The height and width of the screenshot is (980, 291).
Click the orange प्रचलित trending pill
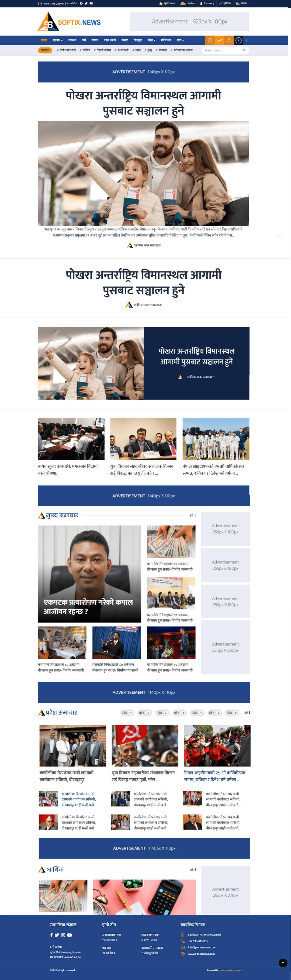(45, 50)
